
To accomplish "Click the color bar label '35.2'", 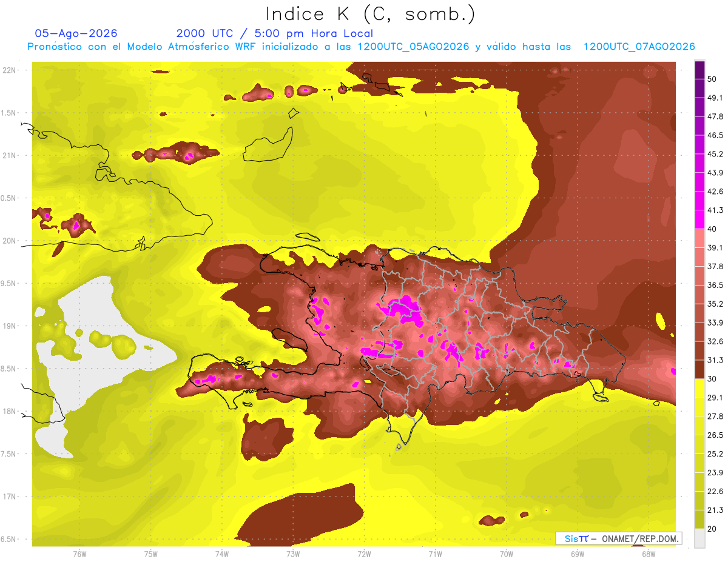I will coord(715,304).
